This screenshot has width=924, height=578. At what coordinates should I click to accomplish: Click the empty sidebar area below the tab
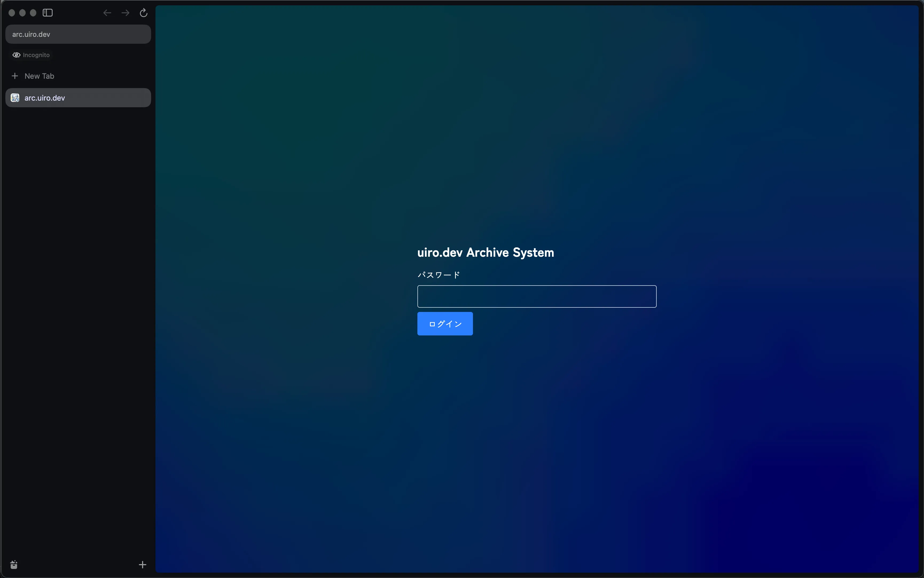click(x=76, y=268)
